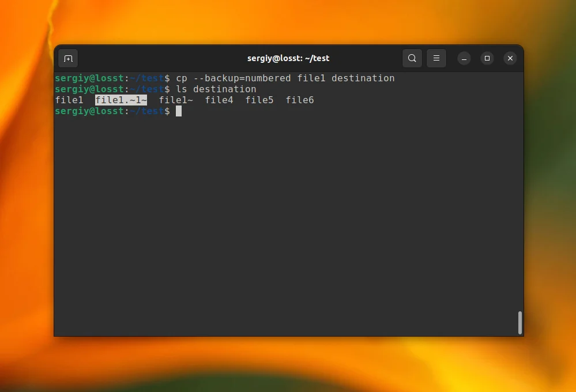Minimize the terminal window
Screen dimensions: 576x392
coord(464,58)
